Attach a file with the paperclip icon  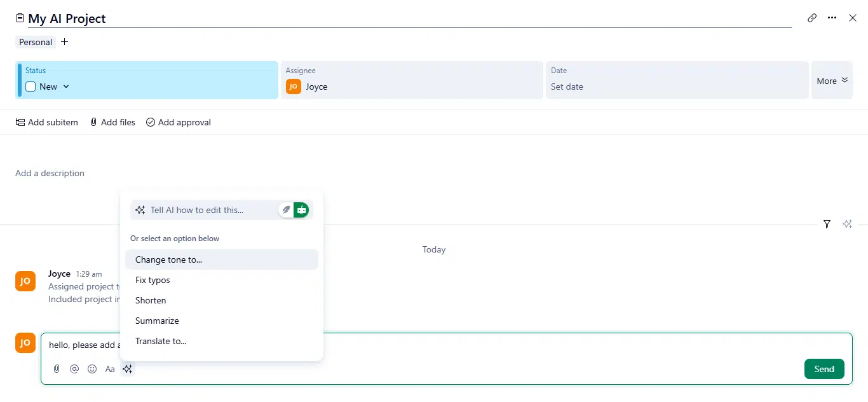click(x=57, y=369)
